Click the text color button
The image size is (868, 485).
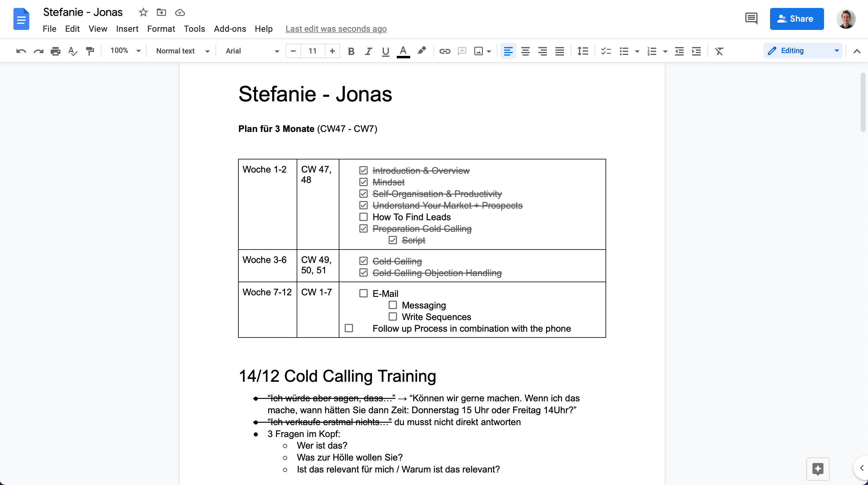pos(403,51)
